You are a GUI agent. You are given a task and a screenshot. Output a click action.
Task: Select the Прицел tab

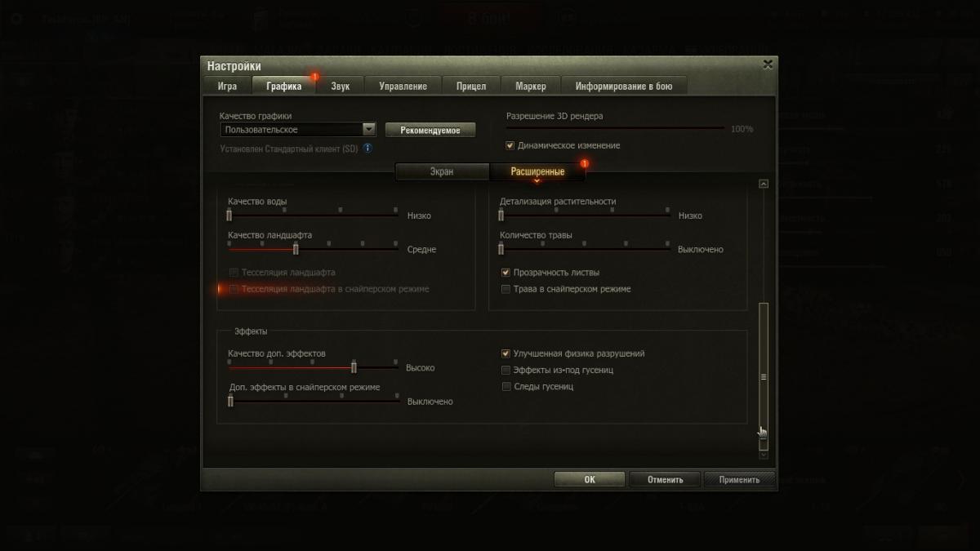(471, 86)
